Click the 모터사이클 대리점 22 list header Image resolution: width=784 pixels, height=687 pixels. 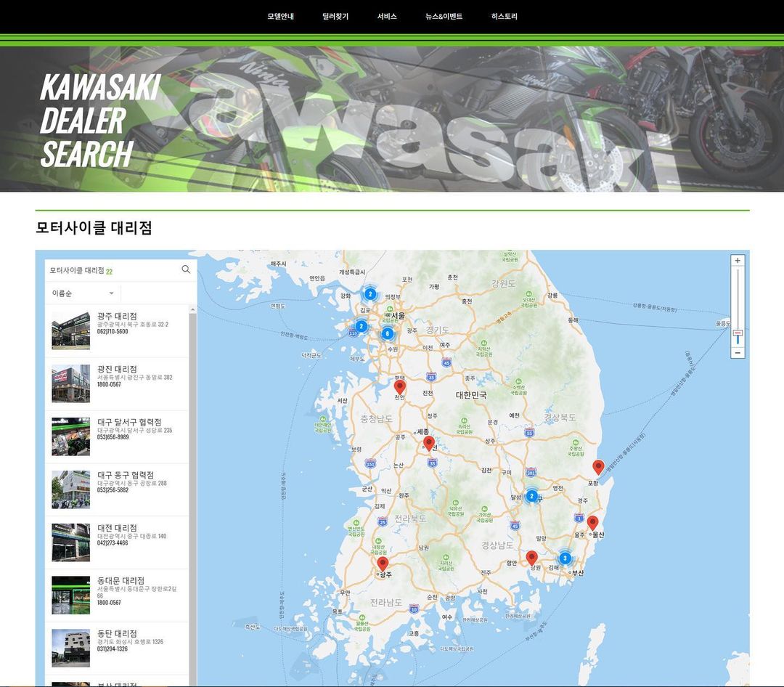click(81, 271)
